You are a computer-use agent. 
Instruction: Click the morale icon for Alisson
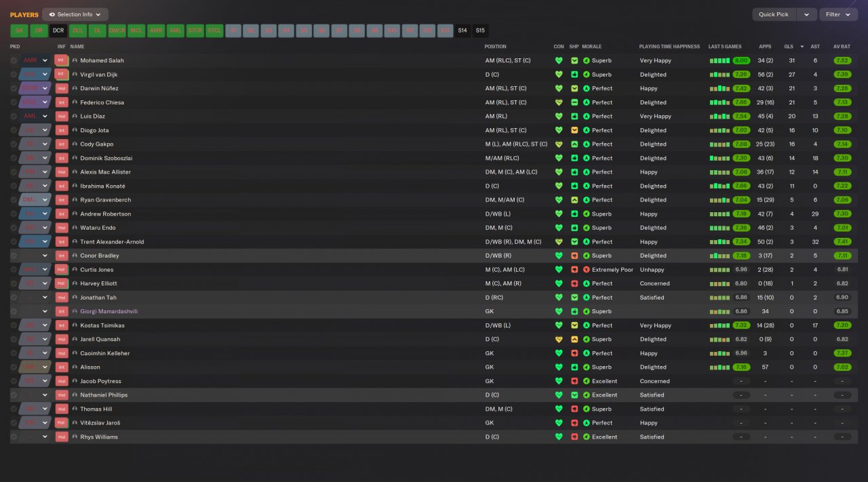[x=587, y=367]
